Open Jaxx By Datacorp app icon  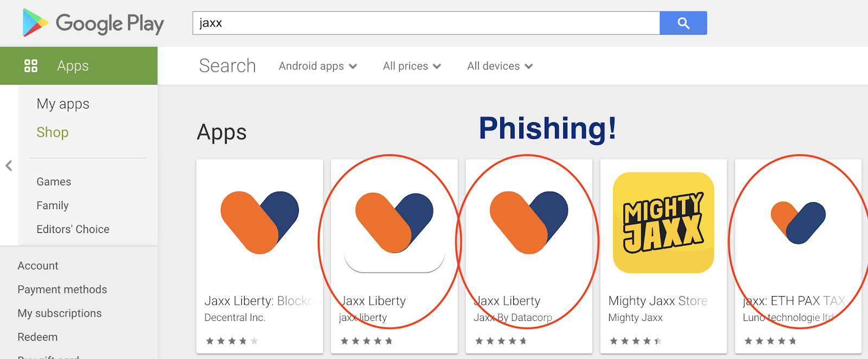click(528, 223)
